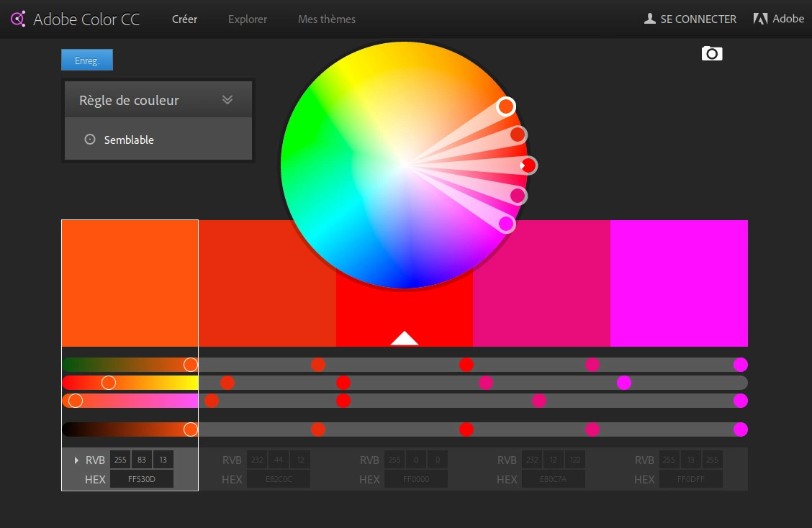
Task: Click the black-to-orange brightness slider knob
Action: (x=191, y=429)
